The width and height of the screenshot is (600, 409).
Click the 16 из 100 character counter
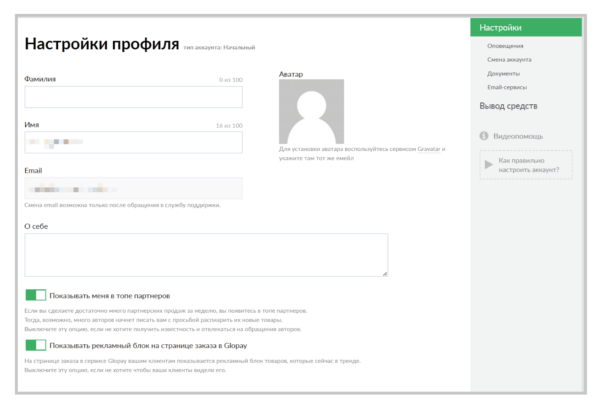229,125
